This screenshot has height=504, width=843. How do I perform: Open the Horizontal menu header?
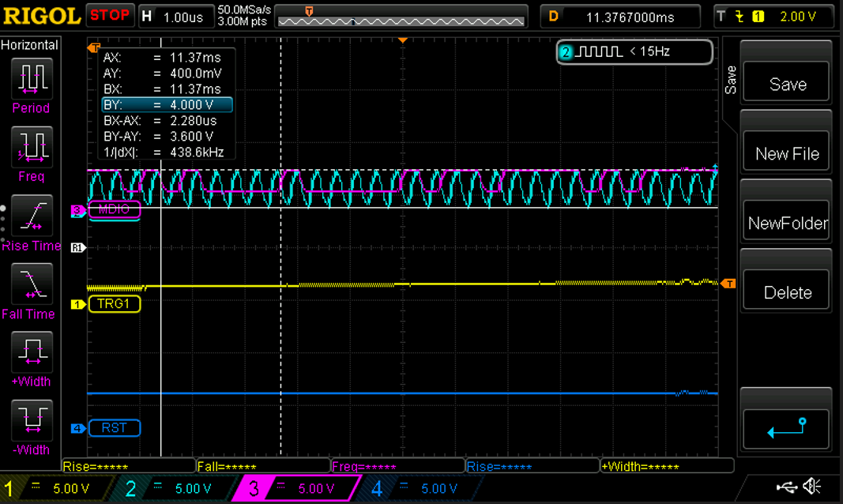[31, 45]
